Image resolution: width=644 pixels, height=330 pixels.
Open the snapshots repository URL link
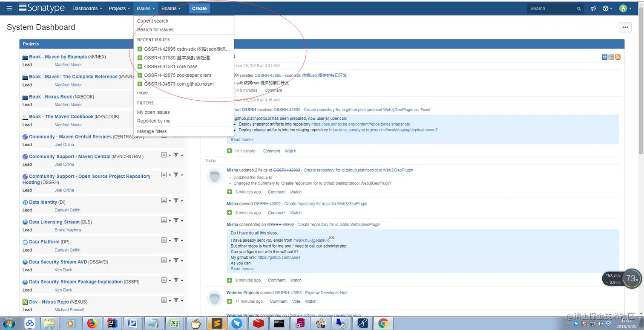tap(360, 124)
